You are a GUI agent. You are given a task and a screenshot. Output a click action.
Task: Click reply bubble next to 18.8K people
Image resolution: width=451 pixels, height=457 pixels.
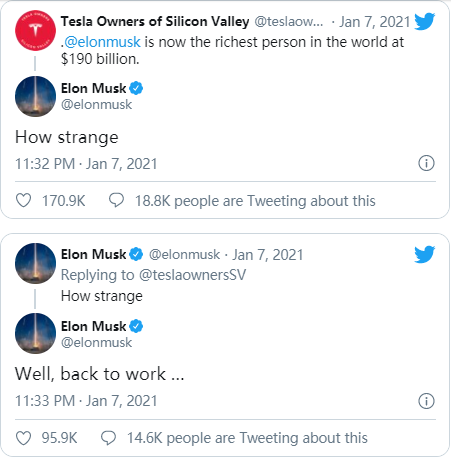[x=116, y=200]
